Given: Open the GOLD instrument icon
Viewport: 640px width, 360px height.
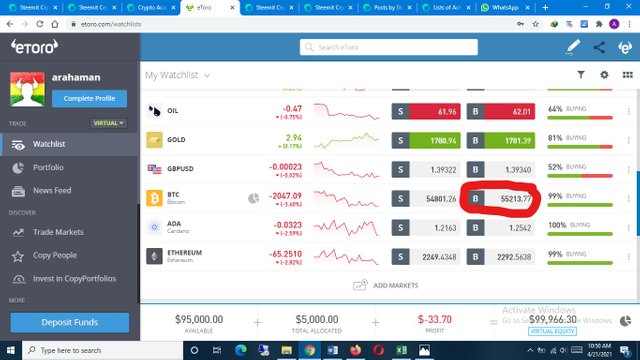Looking at the screenshot, I should pos(154,140).
